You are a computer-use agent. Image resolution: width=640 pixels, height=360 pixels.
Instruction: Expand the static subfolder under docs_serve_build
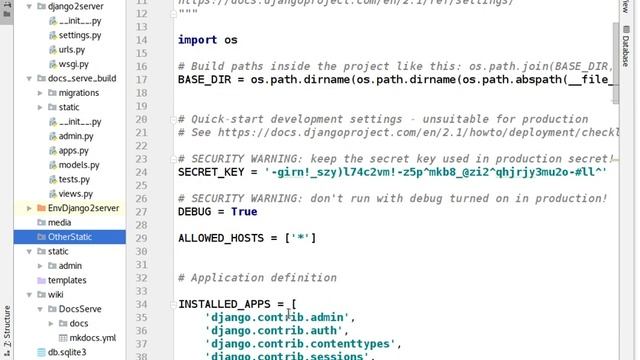coord(40,107)
